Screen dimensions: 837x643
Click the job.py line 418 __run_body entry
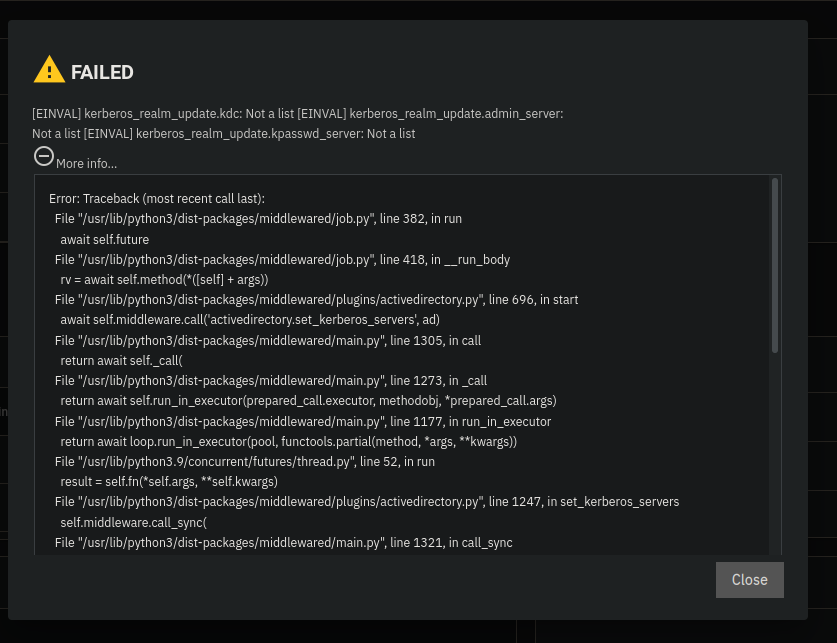(282, 260)
